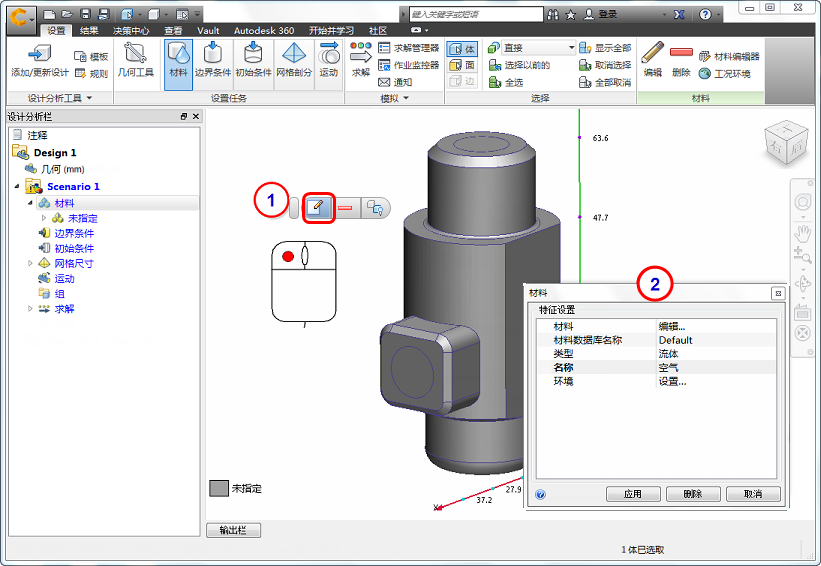Click the Save icon in quick access toolbar
This screenshot has height=566, width=821.
coord(86,14)
